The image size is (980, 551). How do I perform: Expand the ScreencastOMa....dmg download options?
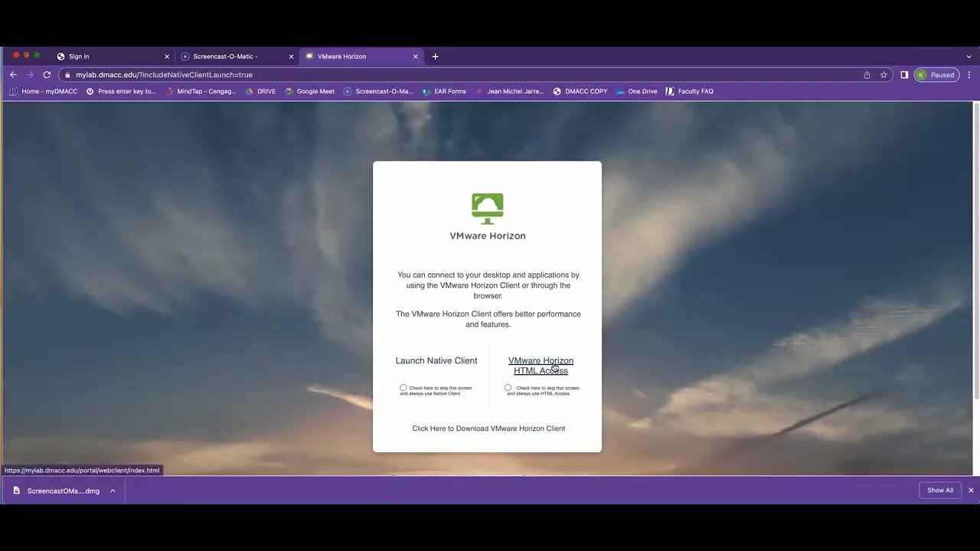click(x=113, y=491)
